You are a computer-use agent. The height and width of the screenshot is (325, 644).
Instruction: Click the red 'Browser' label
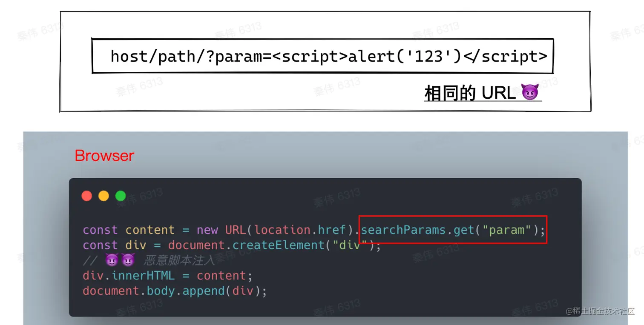tap(104, 156)
